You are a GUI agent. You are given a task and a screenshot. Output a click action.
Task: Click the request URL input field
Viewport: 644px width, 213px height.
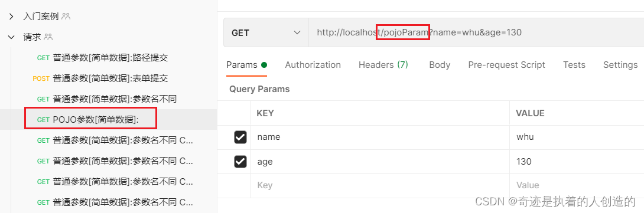[x=476, y=32]
